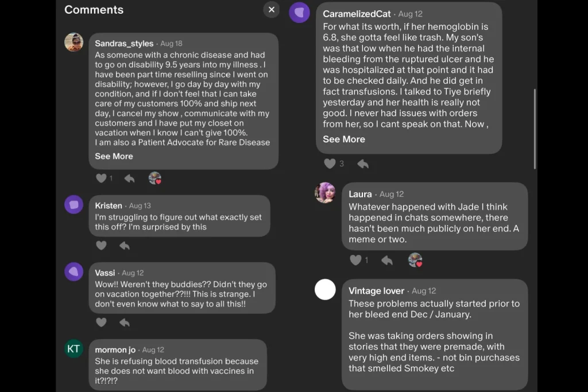Open the Vintage lover username link
Image resolution: width=588 pixels, height=392 pixels.
coord(376,291)
